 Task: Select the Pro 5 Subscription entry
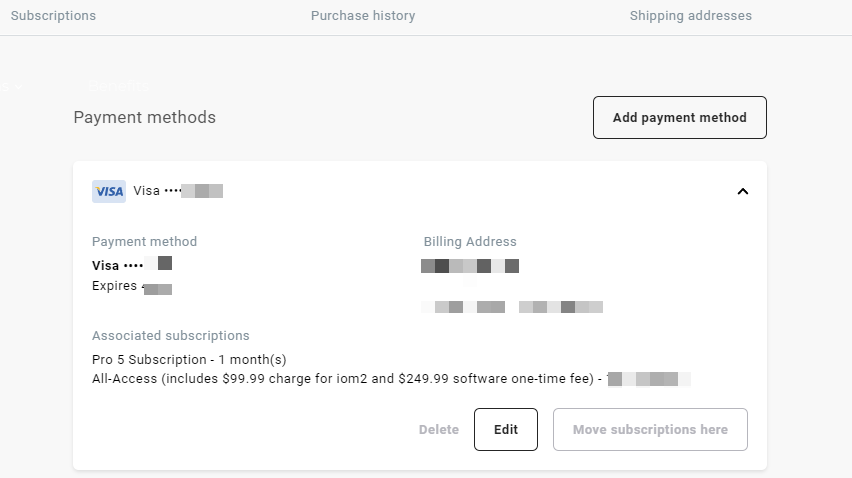189,360
